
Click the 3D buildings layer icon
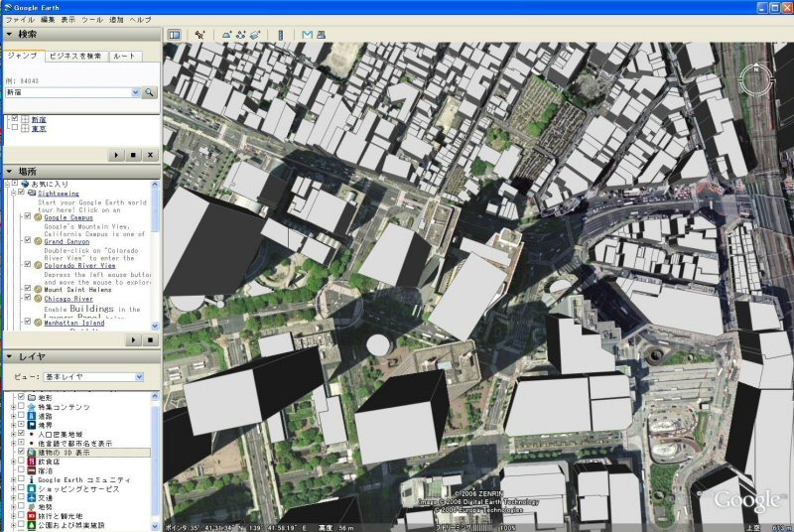[x=32, y=452]
